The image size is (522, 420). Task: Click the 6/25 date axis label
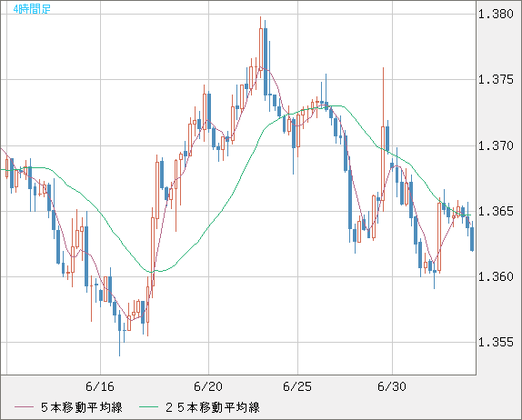point(297,386)
